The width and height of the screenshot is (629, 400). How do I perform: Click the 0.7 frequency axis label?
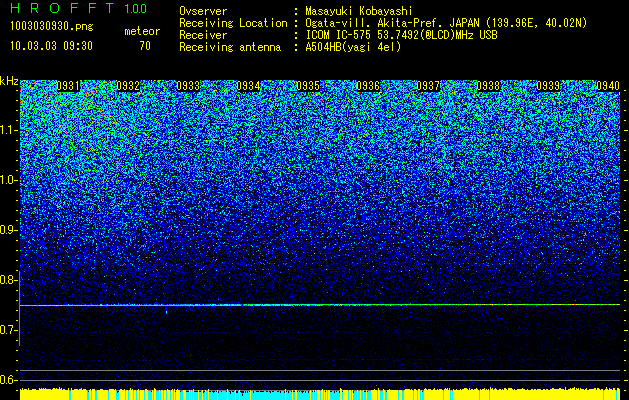click(x=7, y=330)
